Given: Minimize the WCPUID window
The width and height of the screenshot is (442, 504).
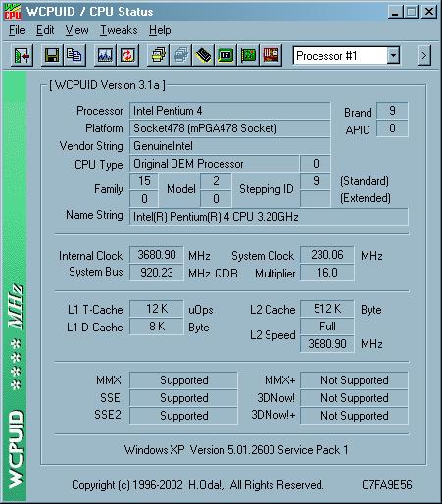Looking at the screenshot, I should click(x=395, y=12).
